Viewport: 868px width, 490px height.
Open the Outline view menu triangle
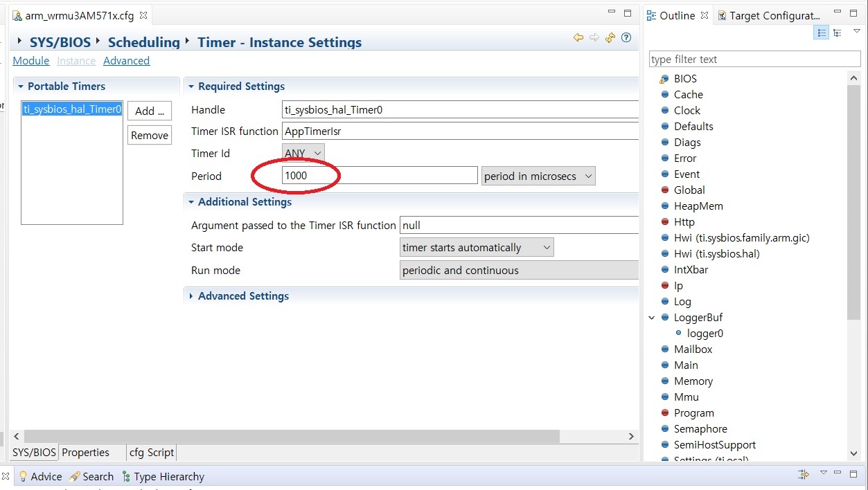[x=858, y=32]
